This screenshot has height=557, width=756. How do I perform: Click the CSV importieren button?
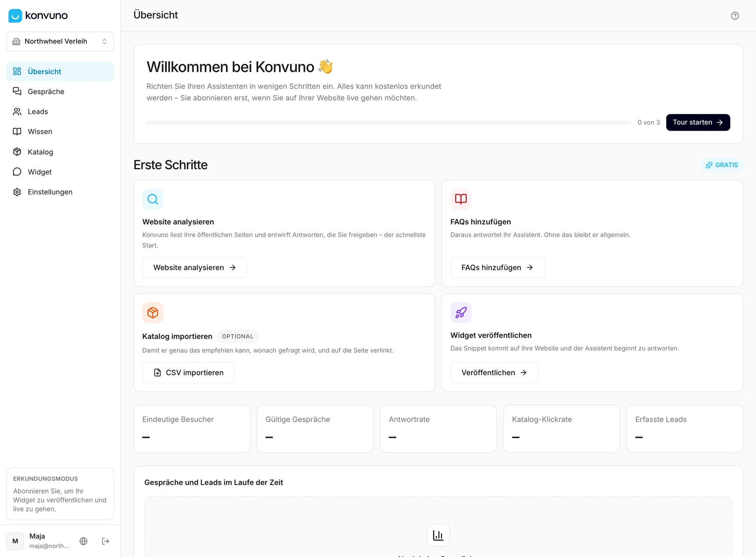point(188,373)
